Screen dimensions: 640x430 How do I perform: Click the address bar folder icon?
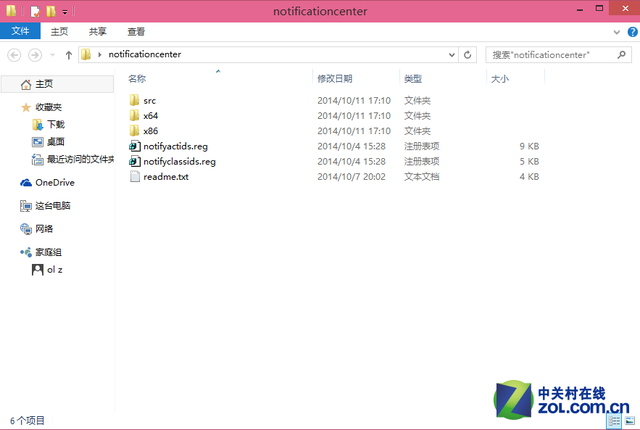(x=86, y=54)
